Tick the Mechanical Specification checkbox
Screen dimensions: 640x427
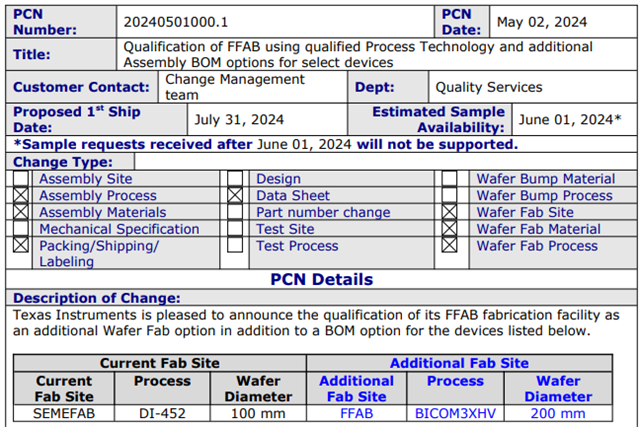tap(20, 229)
